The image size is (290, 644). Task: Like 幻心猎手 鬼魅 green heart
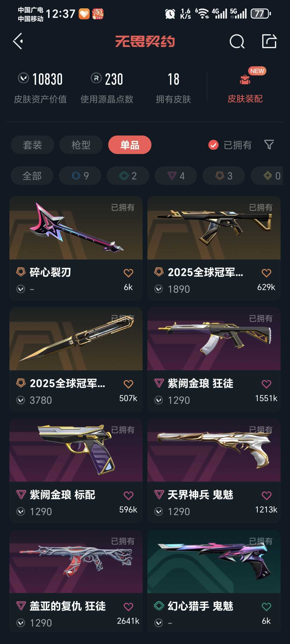point(266,607)
